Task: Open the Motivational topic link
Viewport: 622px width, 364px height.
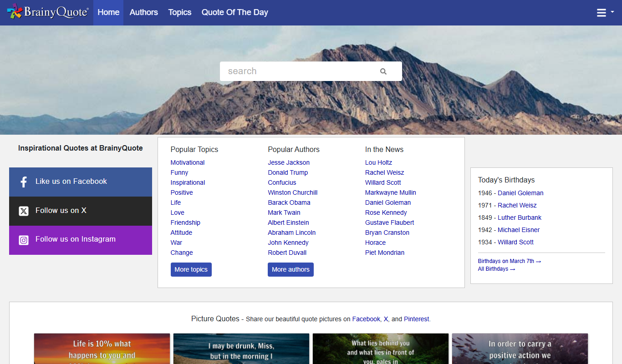Action: (x=188, y=162)
